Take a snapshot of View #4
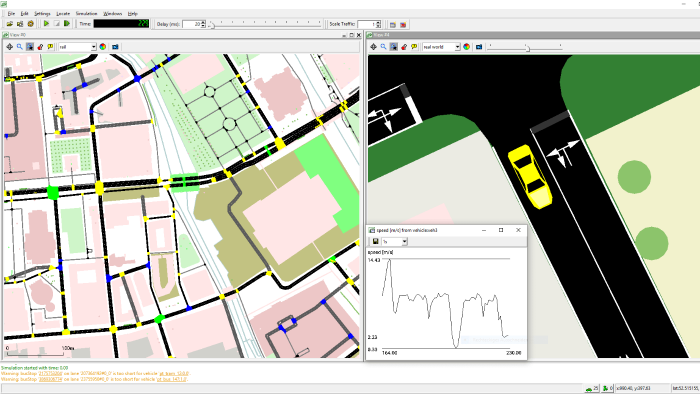 (479, 46)
